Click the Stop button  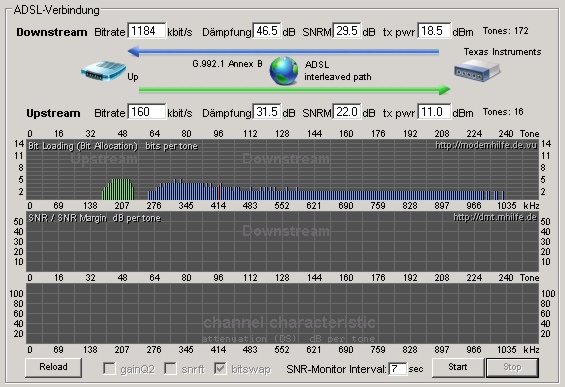[x=512, y=367]
